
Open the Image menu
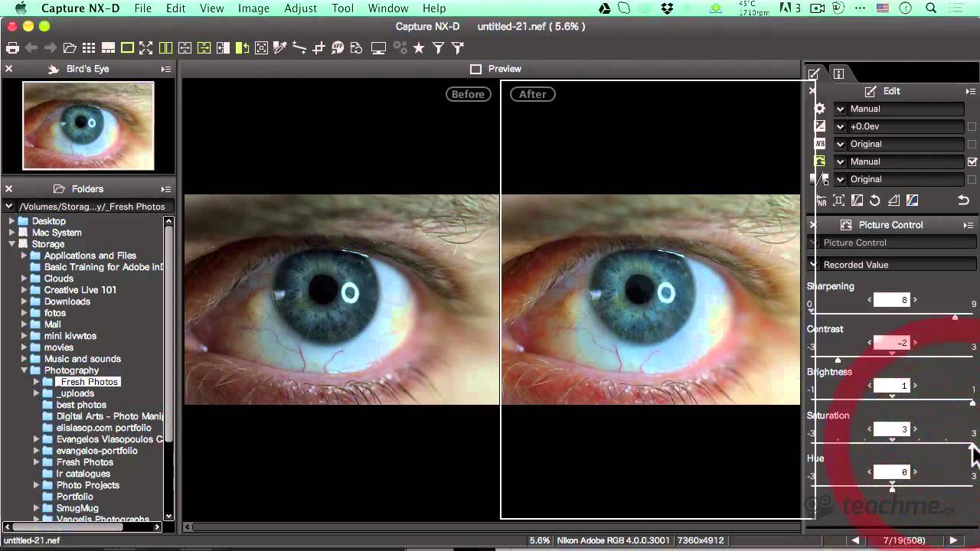click(x=253, y=8)
